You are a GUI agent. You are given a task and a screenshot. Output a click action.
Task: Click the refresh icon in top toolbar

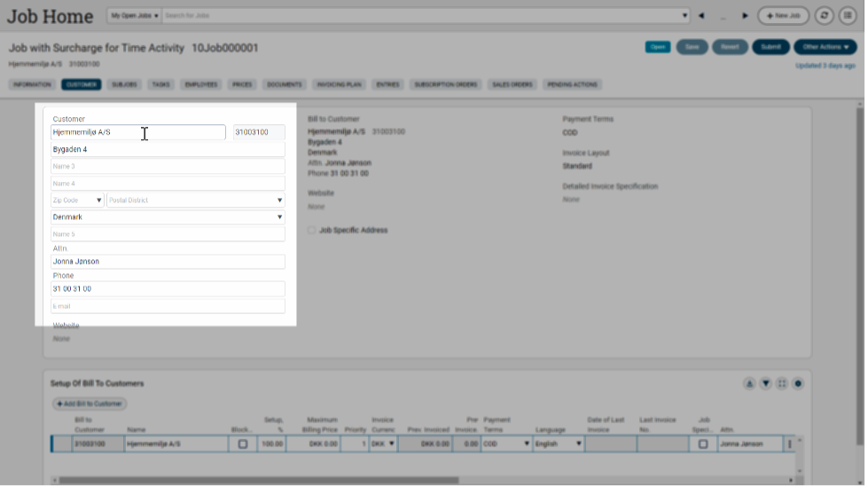click(x=825, y=16)
